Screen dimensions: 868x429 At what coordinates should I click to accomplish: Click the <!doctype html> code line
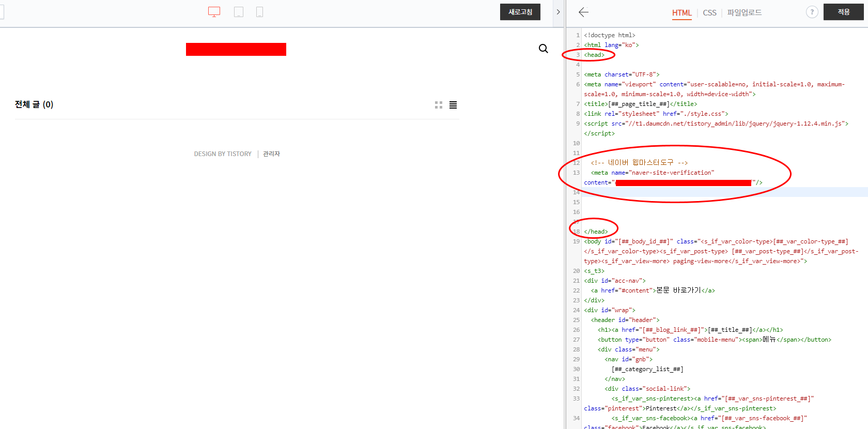[x=610, y=35]
